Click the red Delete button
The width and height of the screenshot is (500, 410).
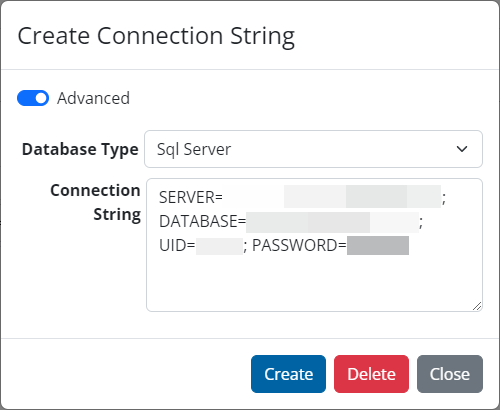pyautogui.click(x=371, y=374)
